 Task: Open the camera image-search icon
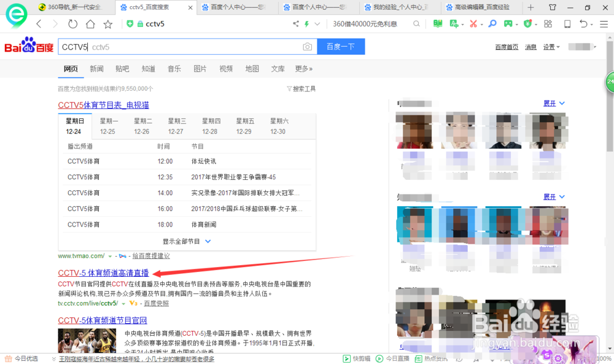[308, 47]
